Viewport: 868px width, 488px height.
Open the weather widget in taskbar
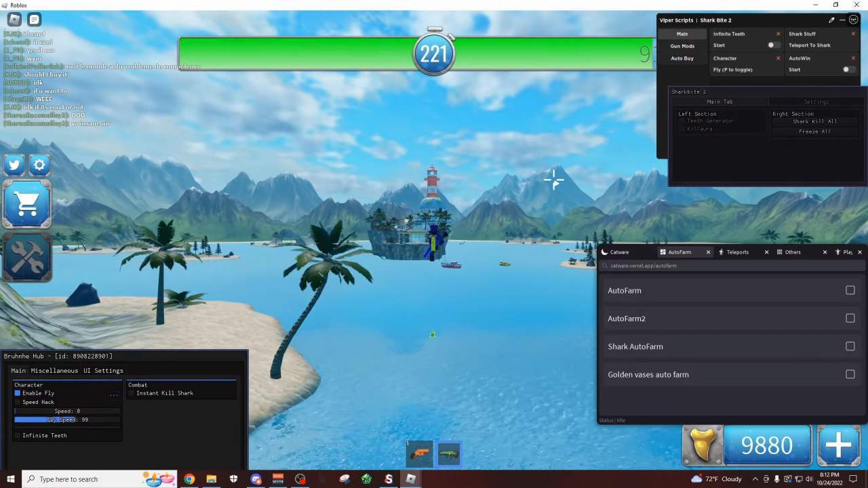point(717,479)
